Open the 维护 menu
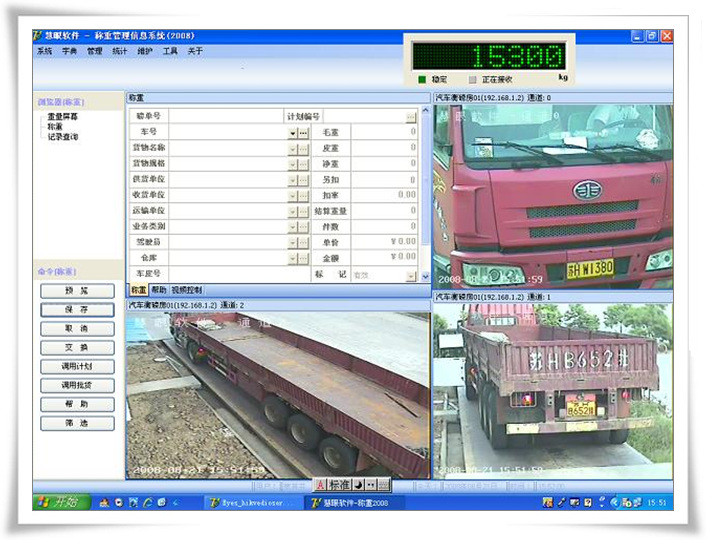This screenshot has width=706, height=540. click(145, 51)
